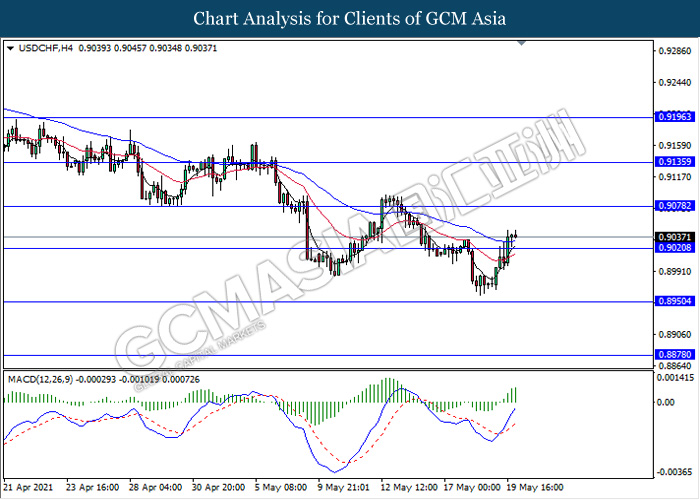The height and width of the screenshot is (500, 700).
Task: Click the grey chart shift triangle marker
Action: (x=521, y=43)
